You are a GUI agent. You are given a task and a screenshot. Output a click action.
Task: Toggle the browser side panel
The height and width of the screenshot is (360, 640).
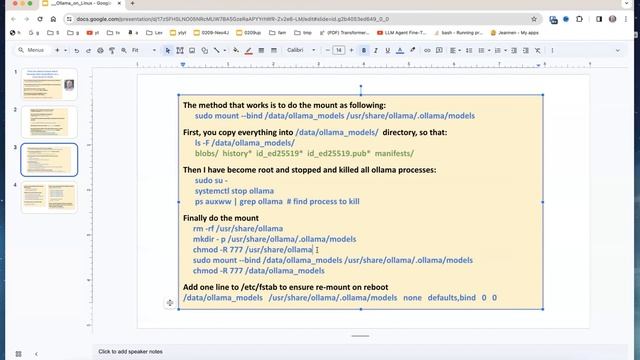tap(599, 19)
